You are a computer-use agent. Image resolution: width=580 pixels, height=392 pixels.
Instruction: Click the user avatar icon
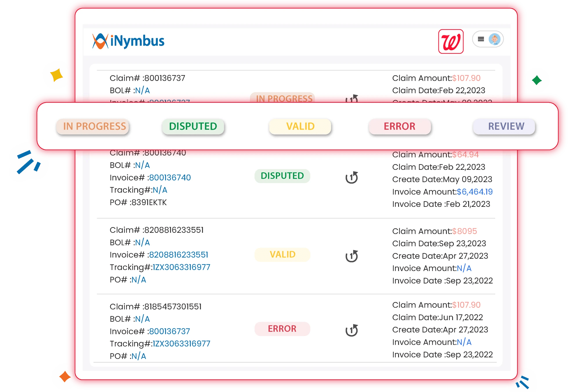[494, 39]
